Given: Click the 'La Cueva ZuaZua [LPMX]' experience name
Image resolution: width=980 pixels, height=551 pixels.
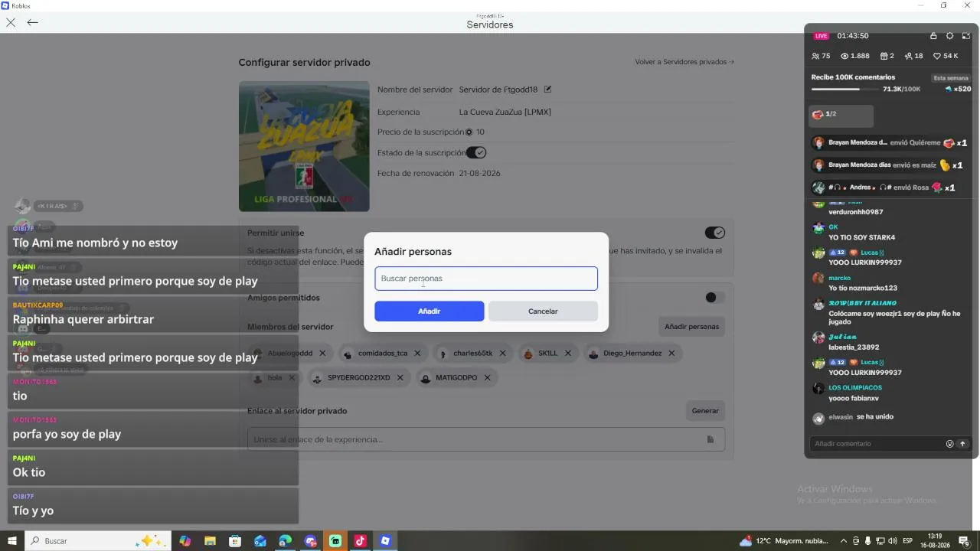Looking at the screenshot, I should click(x=505, y=112).
